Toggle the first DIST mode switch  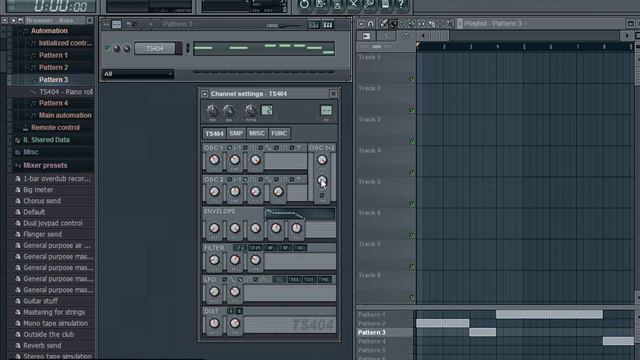231,311
